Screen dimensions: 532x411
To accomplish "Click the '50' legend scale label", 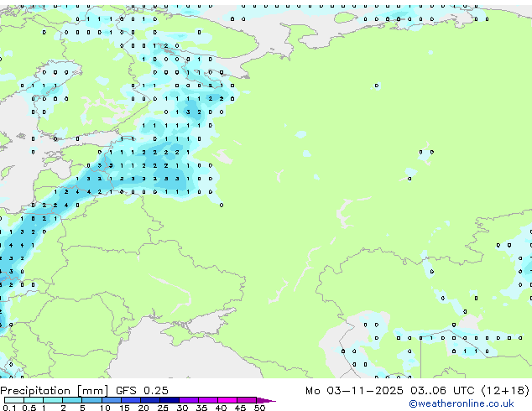I will tap(259, 408).
